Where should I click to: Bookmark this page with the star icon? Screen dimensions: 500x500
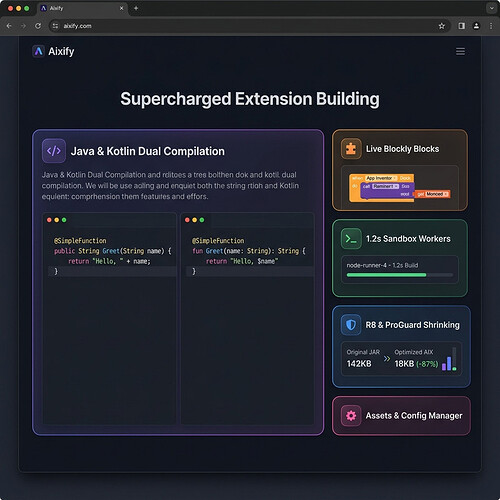tap(442, 26)
